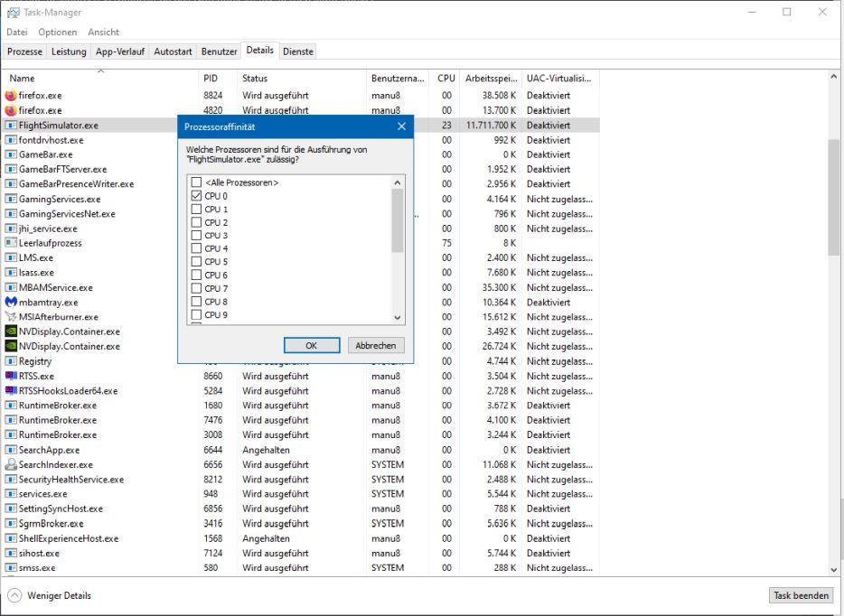
Task: Click the lsass.exe process icon
Action: coord(11,273)
